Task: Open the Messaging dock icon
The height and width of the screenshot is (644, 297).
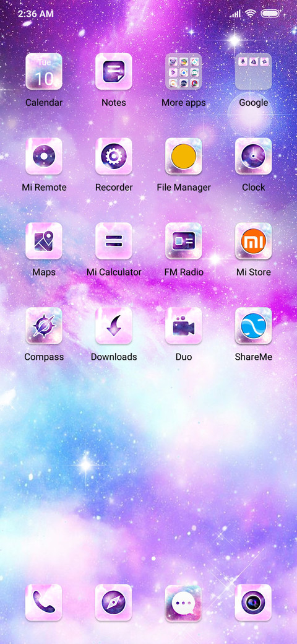Action: coord(183,603)
